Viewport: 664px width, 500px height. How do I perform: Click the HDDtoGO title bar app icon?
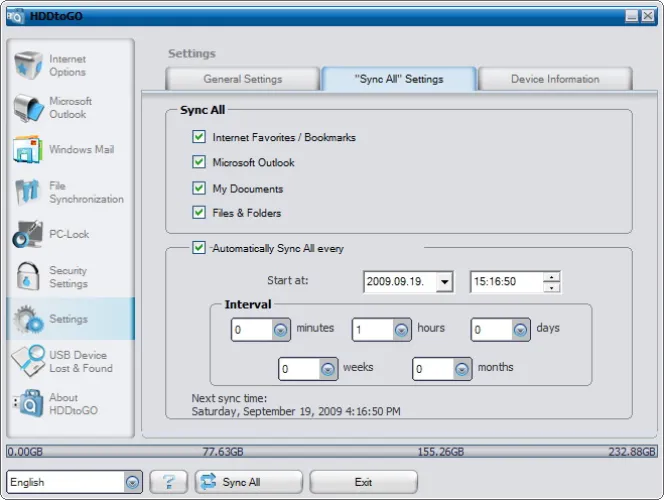[x=16, y=16]
